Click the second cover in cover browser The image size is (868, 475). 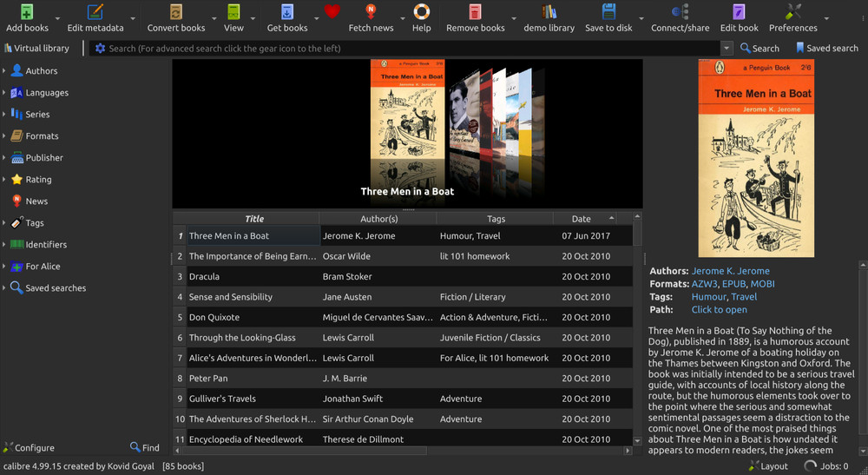pyautogui.click(x=464, y=114)
